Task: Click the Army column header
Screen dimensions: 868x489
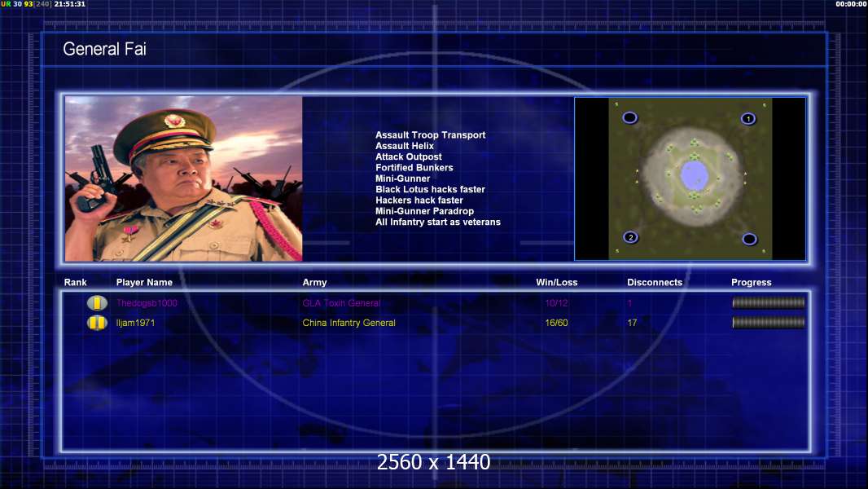Action: point(314,283)
